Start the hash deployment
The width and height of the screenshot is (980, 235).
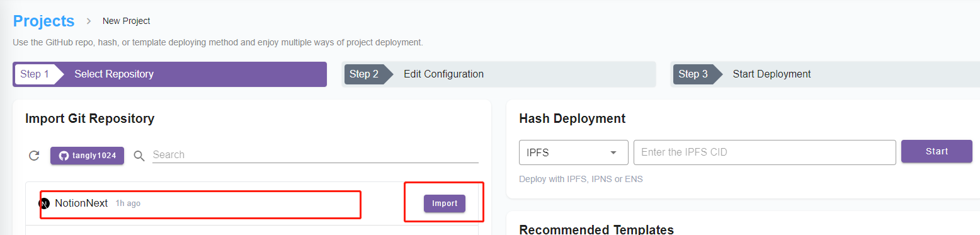pos(937,151)
